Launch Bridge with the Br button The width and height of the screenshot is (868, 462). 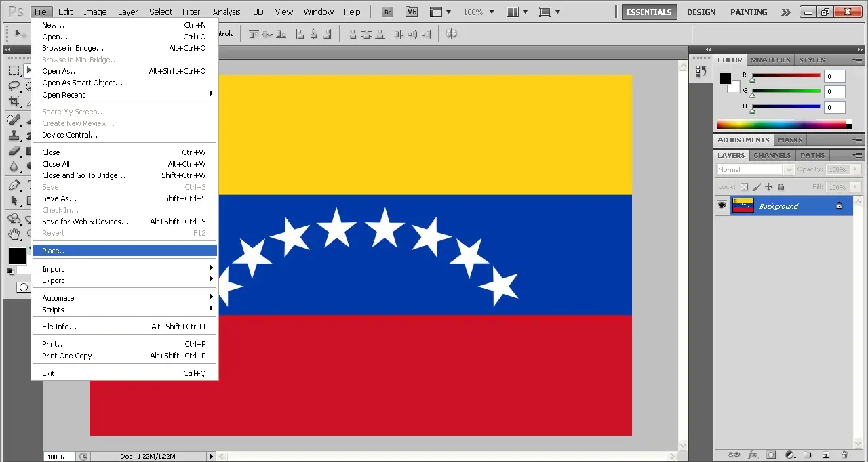(x=387, y=12)
